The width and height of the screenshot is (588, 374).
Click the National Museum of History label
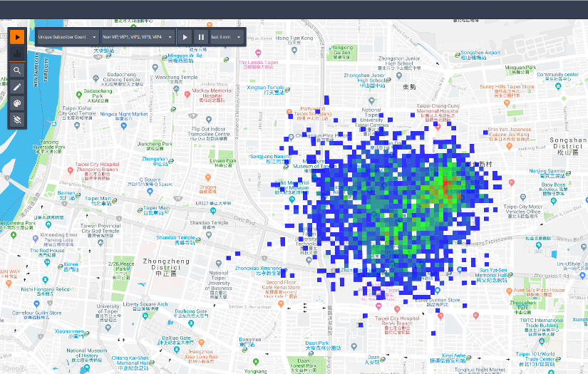87,355
